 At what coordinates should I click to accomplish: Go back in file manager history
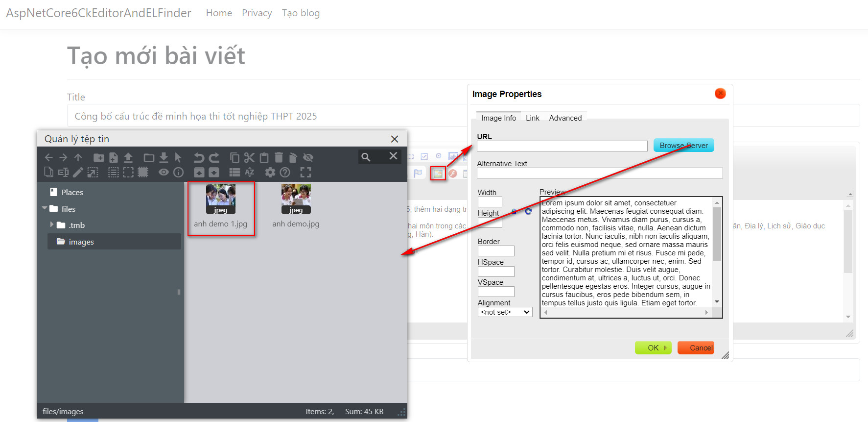48,157
